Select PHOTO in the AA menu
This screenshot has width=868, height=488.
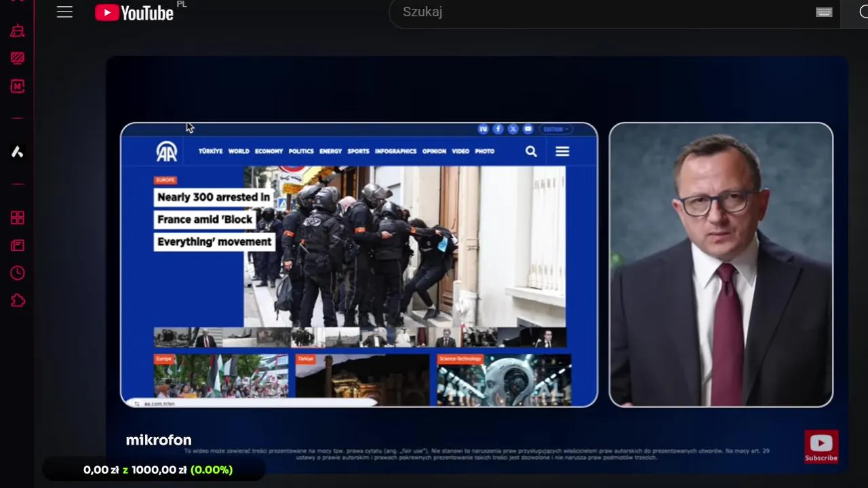pyautogui.click(x=484, y=151)
